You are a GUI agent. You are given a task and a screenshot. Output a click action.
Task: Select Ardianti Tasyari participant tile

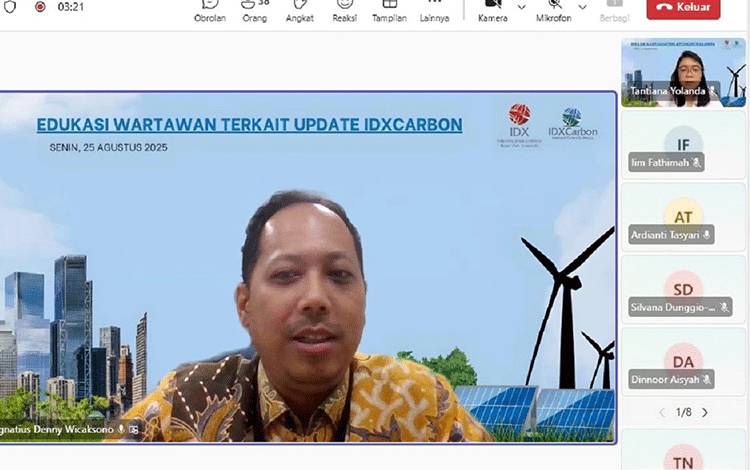click(x=683, y=218)
